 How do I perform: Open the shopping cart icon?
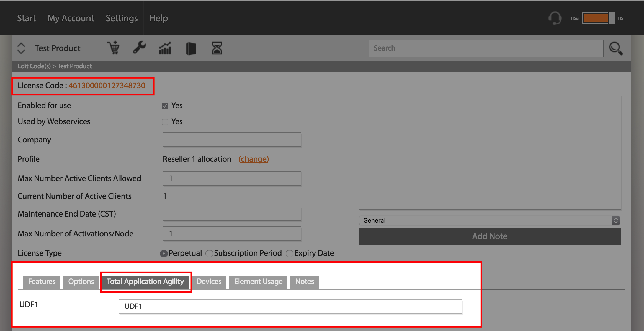click(113, 48)
